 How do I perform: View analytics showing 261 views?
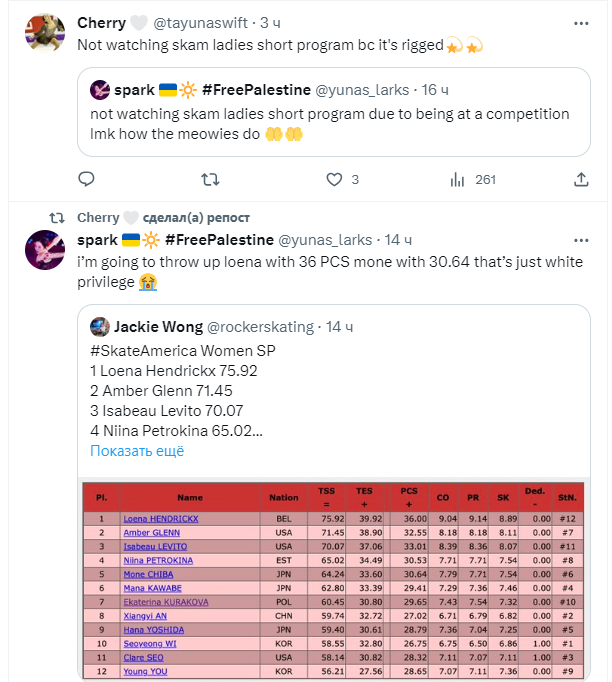click(x=458, y=179)
